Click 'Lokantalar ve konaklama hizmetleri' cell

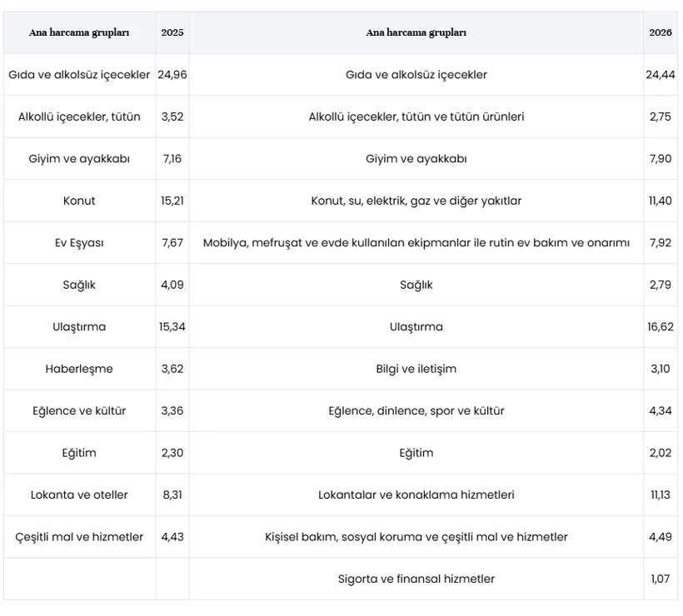point(416,494)
